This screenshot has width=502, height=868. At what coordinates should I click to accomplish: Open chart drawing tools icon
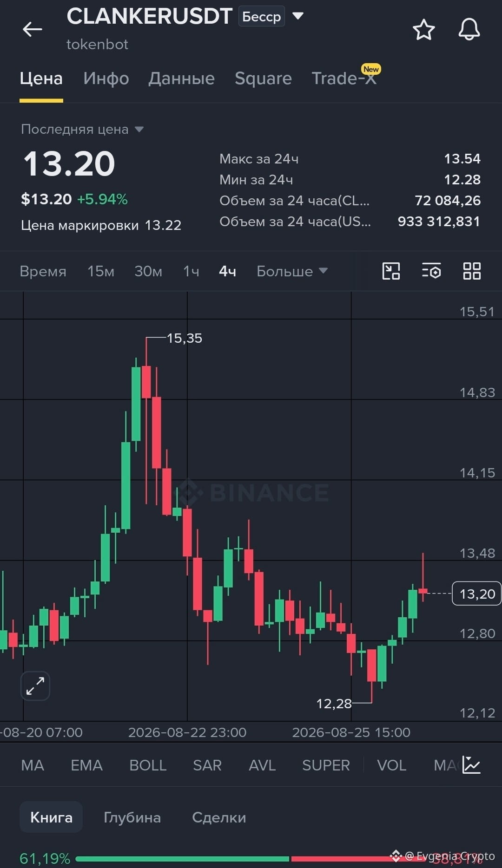391,271
